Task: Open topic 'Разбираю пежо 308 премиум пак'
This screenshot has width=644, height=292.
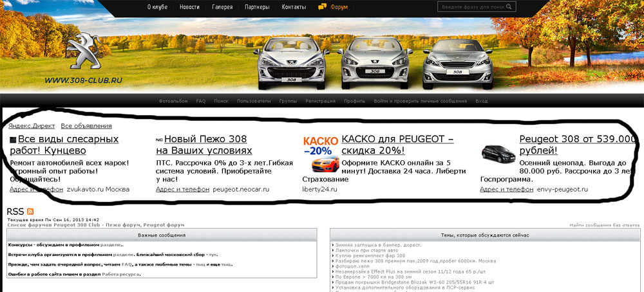Action: (415, 261)
